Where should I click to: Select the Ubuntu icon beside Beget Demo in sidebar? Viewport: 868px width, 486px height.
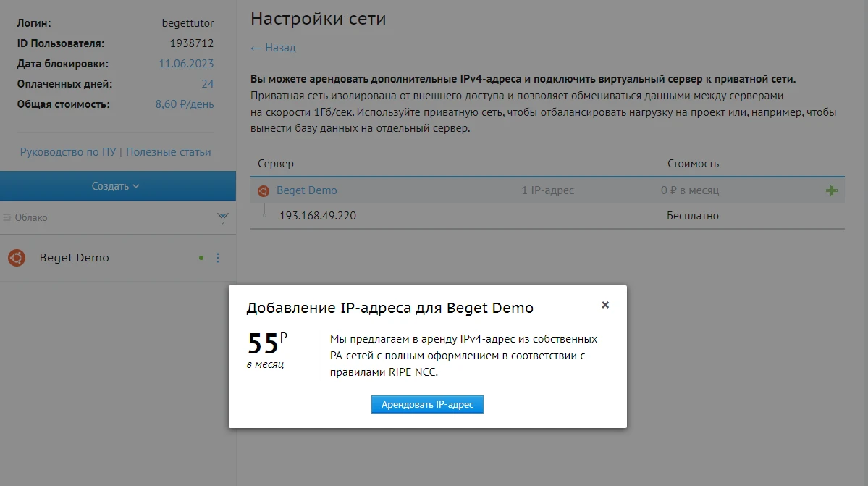point(16,257)
